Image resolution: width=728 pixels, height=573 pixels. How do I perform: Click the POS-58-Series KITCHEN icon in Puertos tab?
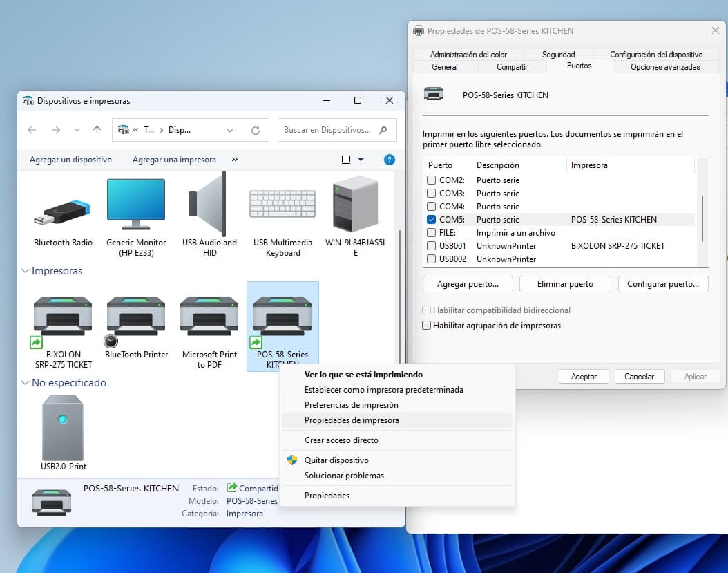[x=434, y=94]
